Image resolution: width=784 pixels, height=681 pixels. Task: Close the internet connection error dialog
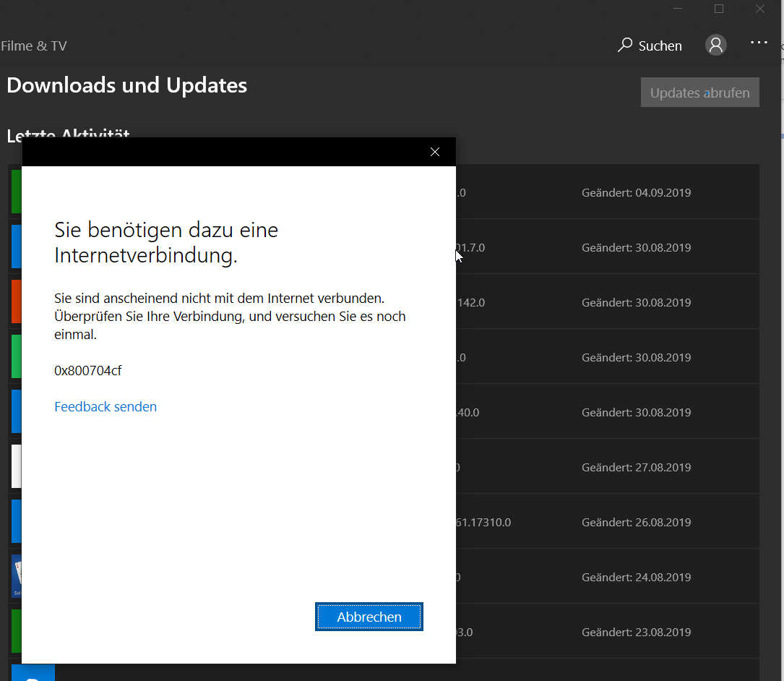click(x=434, y=152)
